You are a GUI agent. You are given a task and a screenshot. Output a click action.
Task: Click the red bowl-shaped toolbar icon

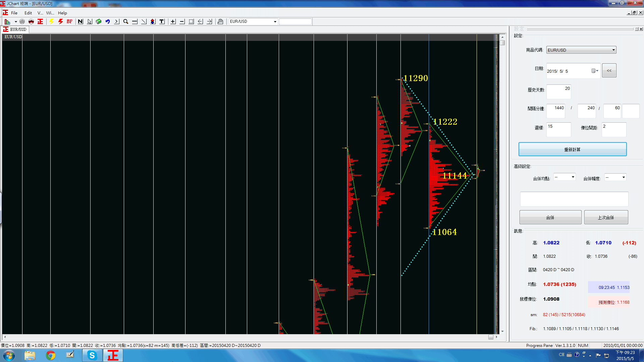tap(31, 21)
